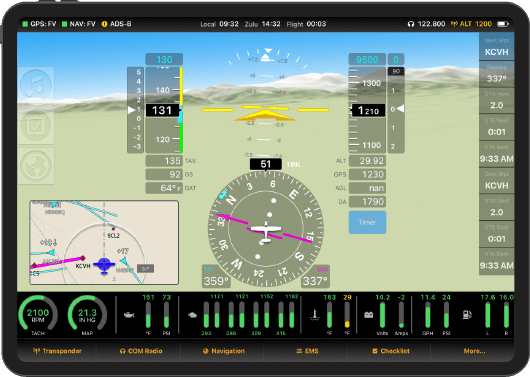Image resolution: width=530 pixels, height=377 pixels.
Task: Tap density altitude value 1790
Action: (x=367, y=202)
